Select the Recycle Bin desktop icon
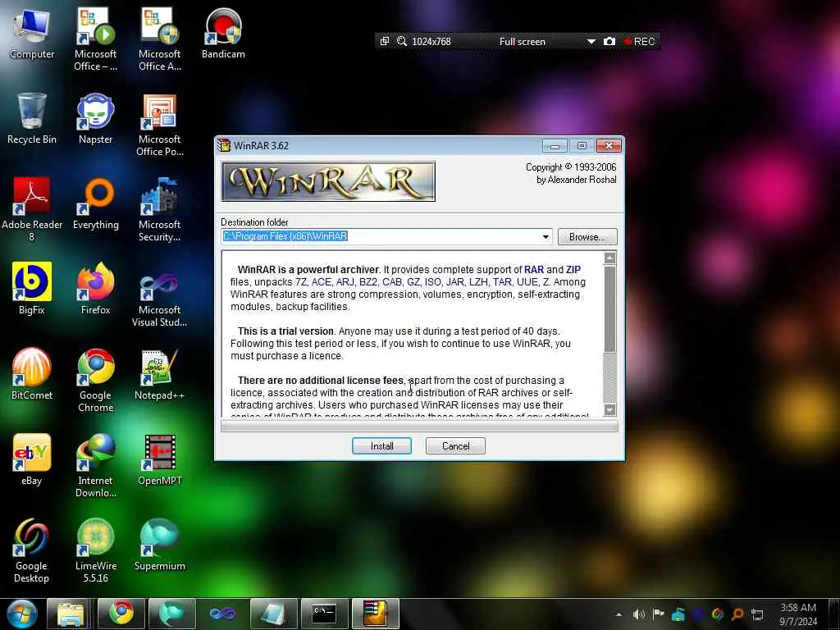This screenshot has height=630, width=840. (32, 118)
